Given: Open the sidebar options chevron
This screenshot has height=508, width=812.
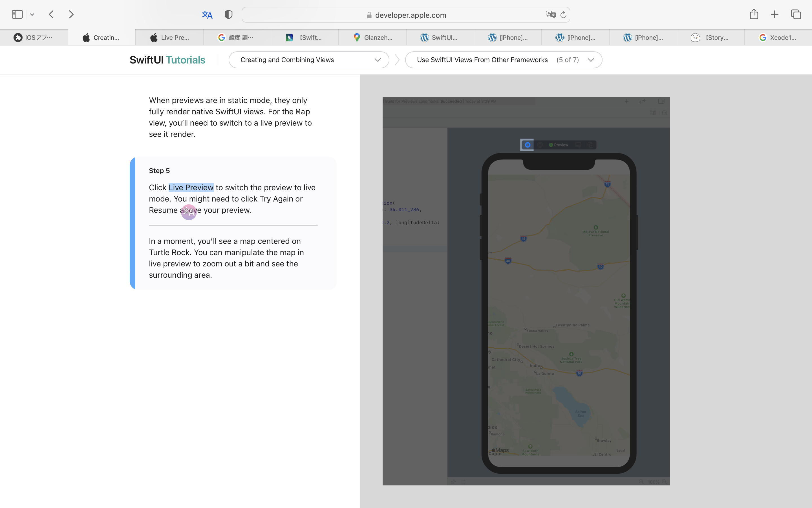Looking at the screenshot, I should [x=32, y=14].
